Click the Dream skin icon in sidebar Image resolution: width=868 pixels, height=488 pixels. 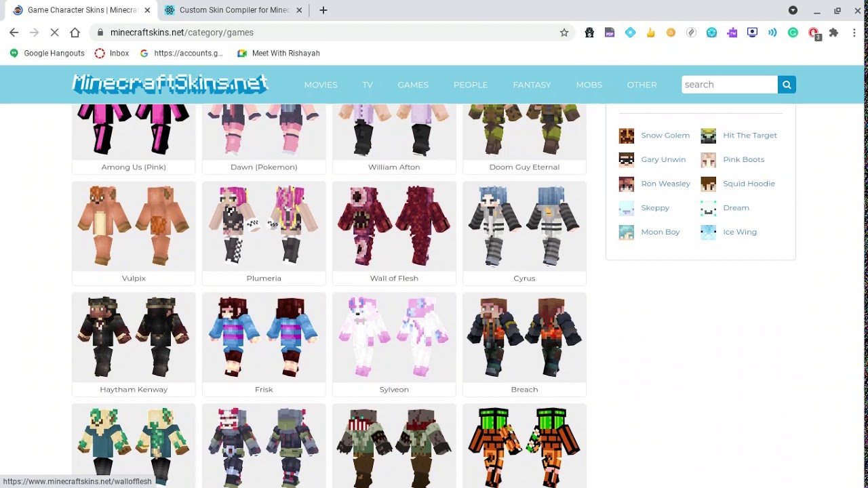tap(708, 208)
